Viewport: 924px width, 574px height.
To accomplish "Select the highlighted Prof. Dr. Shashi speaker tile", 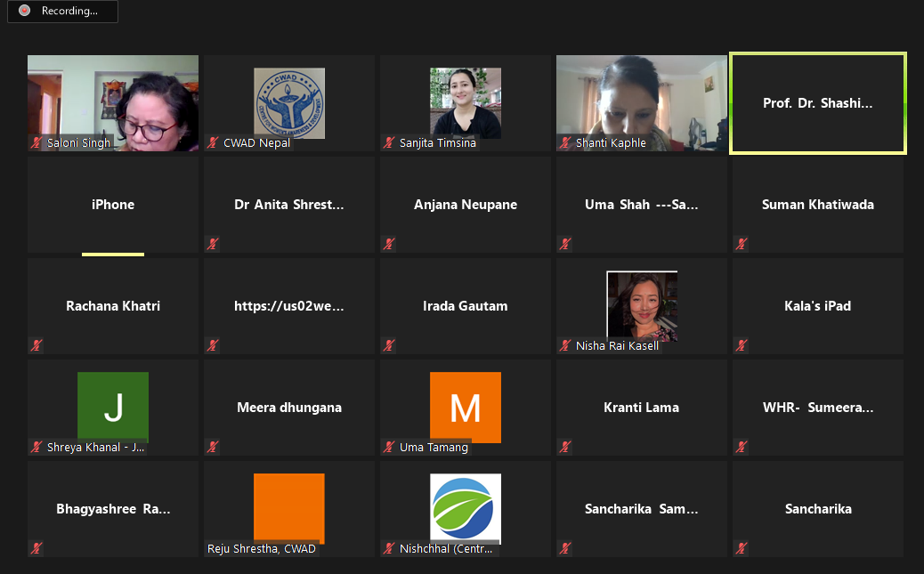I will (818, 103).
